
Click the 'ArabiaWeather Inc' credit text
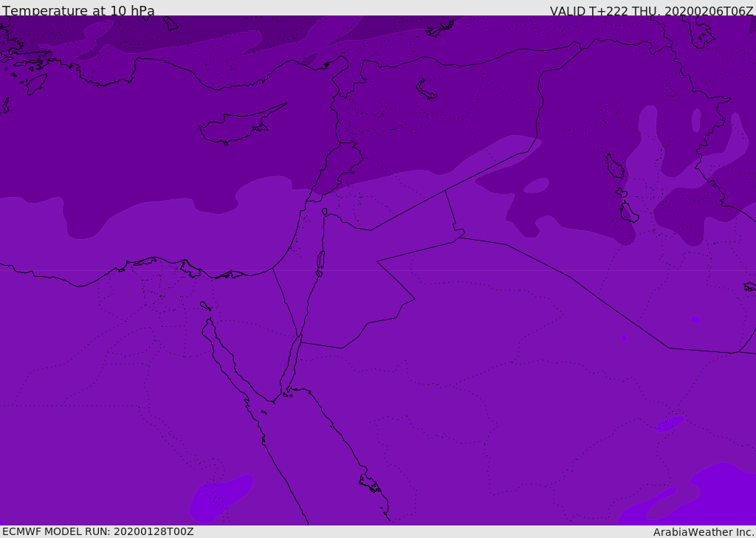pos(703,532)
